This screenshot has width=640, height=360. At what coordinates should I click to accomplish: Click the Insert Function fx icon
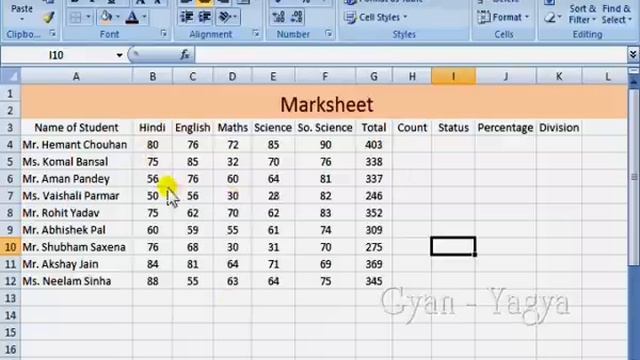[185, 55]
